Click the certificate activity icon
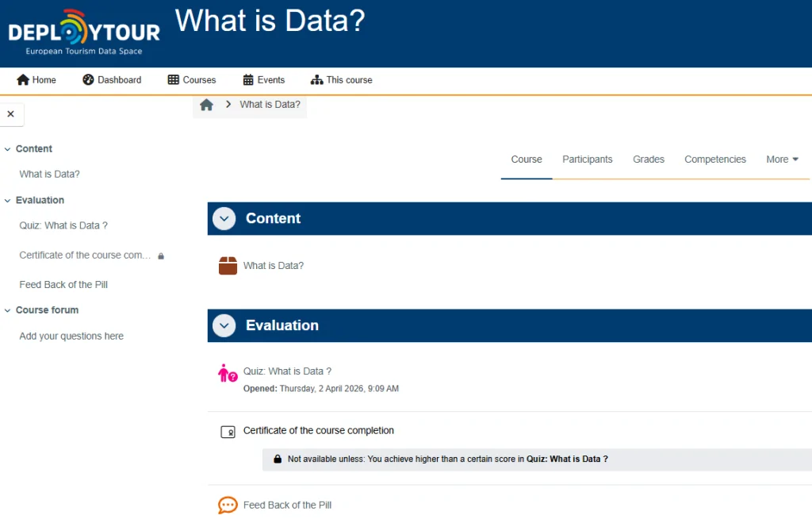This screenshot has width=812, height=519. [x=228, y=432]
